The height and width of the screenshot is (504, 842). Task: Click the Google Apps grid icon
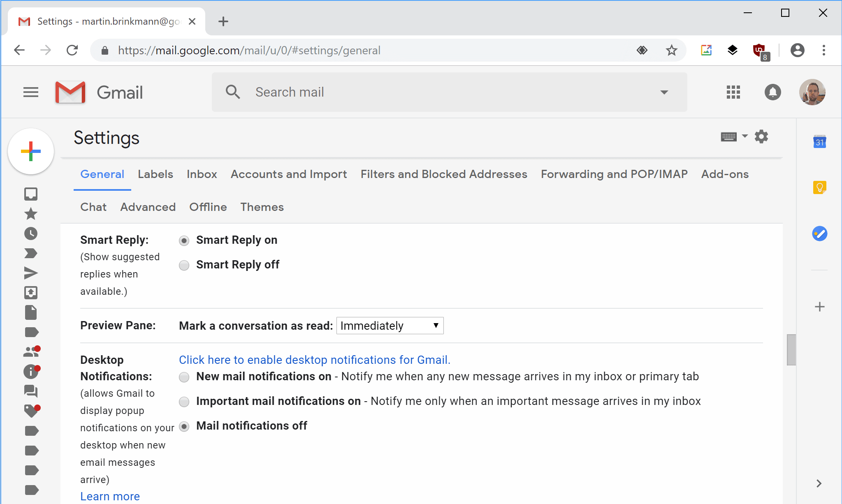733,92
